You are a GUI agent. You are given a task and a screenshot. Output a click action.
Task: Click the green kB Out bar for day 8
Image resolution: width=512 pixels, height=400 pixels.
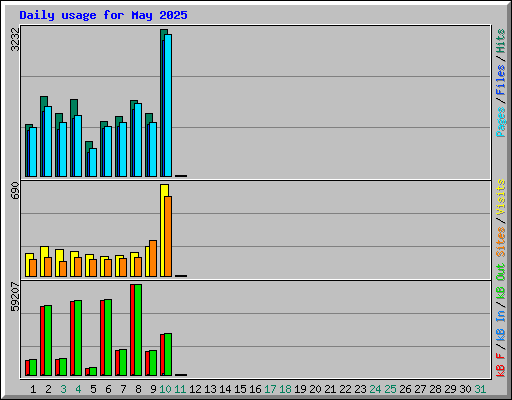(138, 330)
